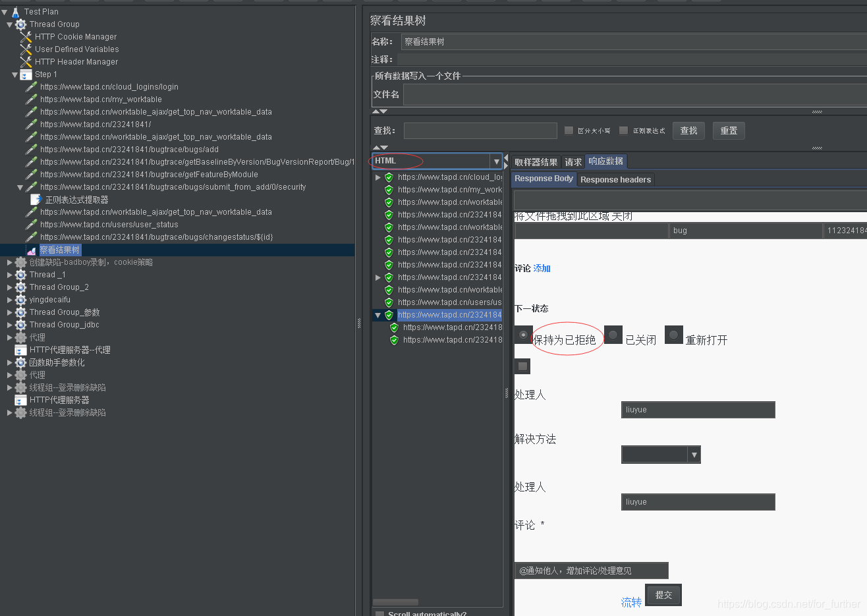Collapse the submit_from_add/0/security sampler node

click(20, 187)
